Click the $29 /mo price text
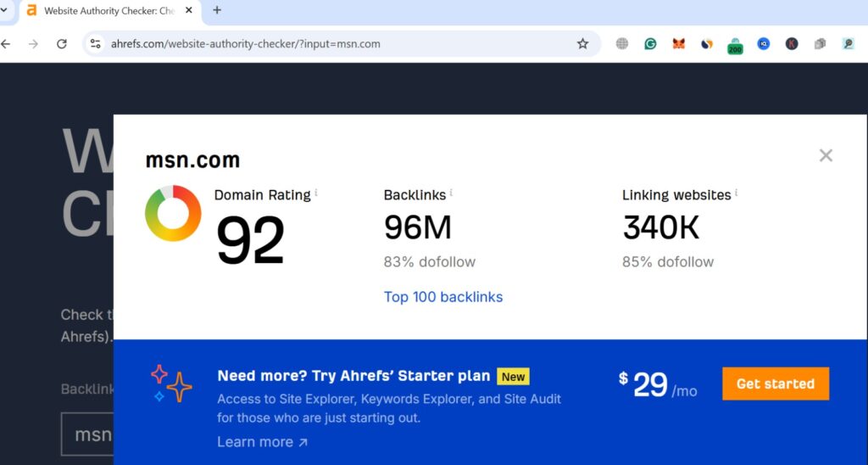 (x=658, y=384)
